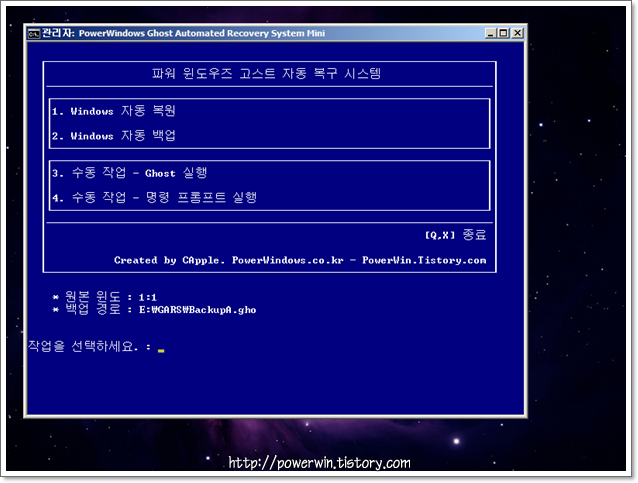Click the '[Q,X] 종료' exit text
638x483 pixels.
[455, 235]
